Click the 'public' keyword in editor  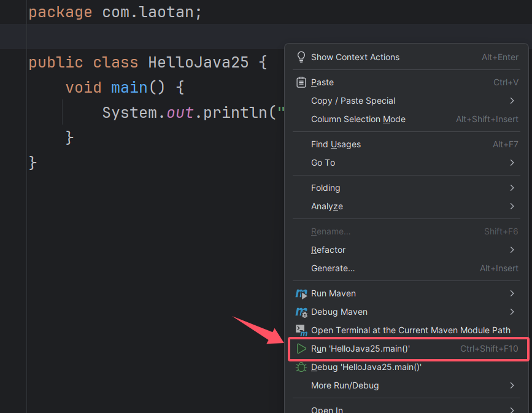click(x=56, y=63)
